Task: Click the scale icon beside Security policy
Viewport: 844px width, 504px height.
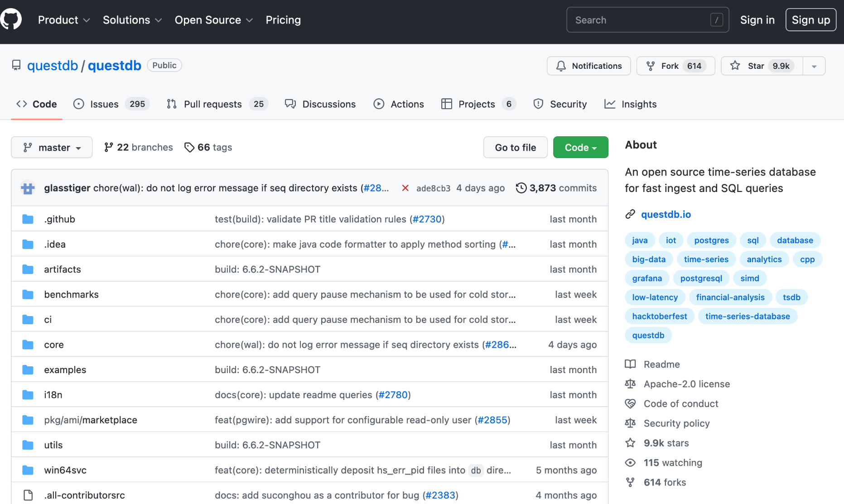Action: (630, 423)
